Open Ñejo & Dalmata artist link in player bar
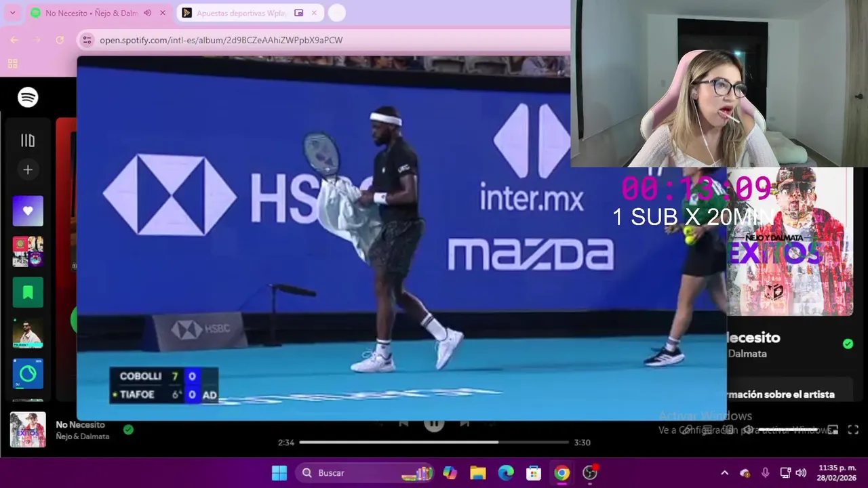868x488 pixels. [x=82, y=436]
